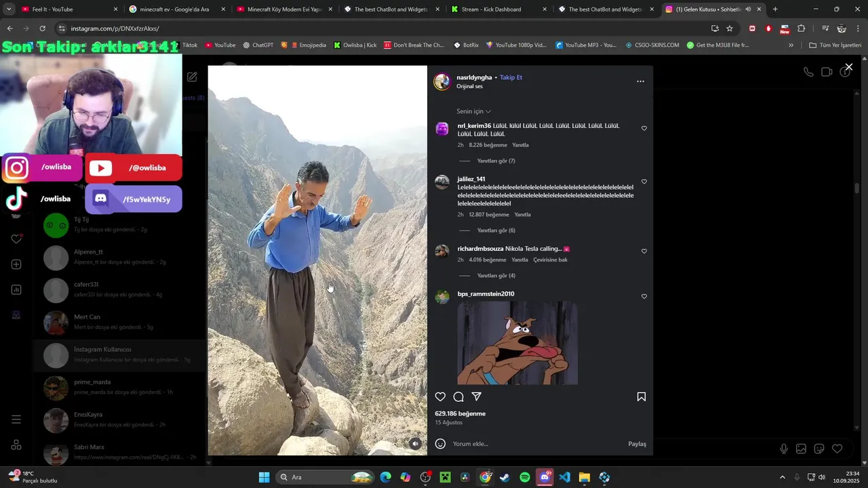This screenshot has width=868, height=488.
Task: Open the sticker icon in chat input
Action: click(x=819, y=449)
